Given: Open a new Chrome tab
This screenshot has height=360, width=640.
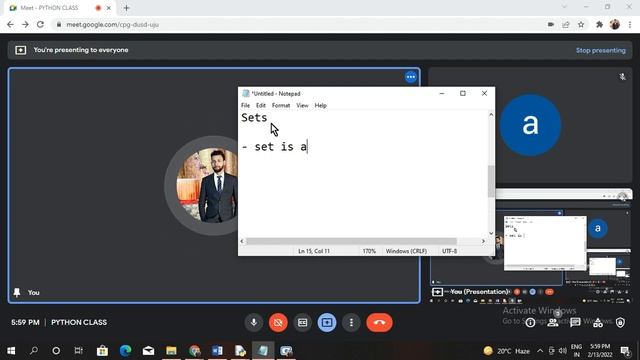Looking at the screenshot, I should (x=126, y=8).
